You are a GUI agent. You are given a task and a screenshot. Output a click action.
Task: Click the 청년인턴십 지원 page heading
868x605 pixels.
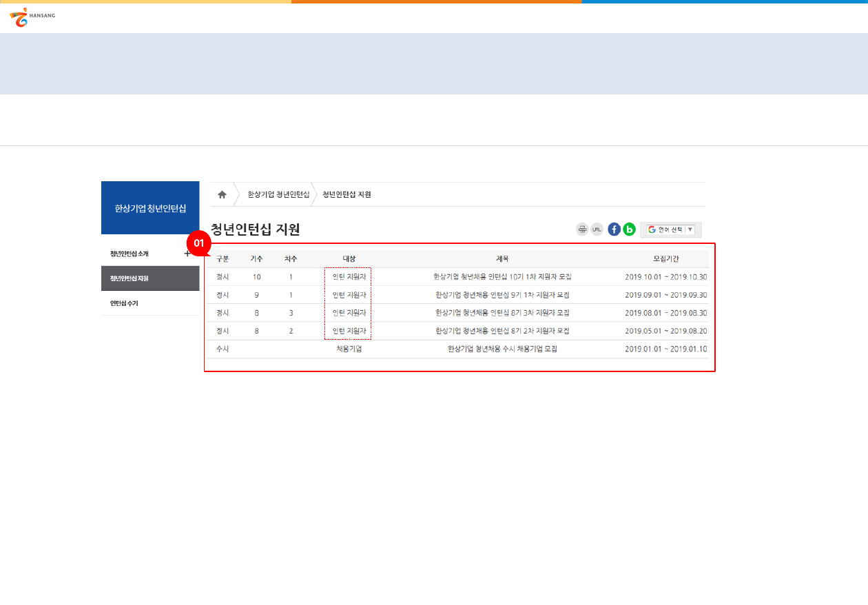click(x=255, y=229)
